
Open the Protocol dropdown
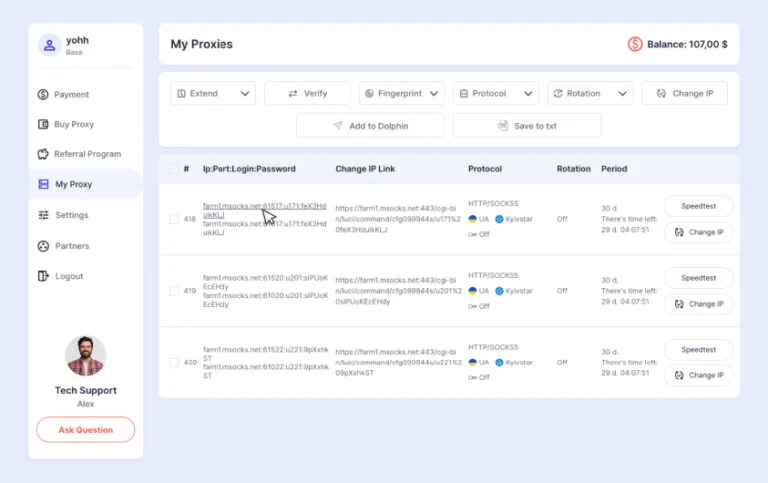coord(496,93)
